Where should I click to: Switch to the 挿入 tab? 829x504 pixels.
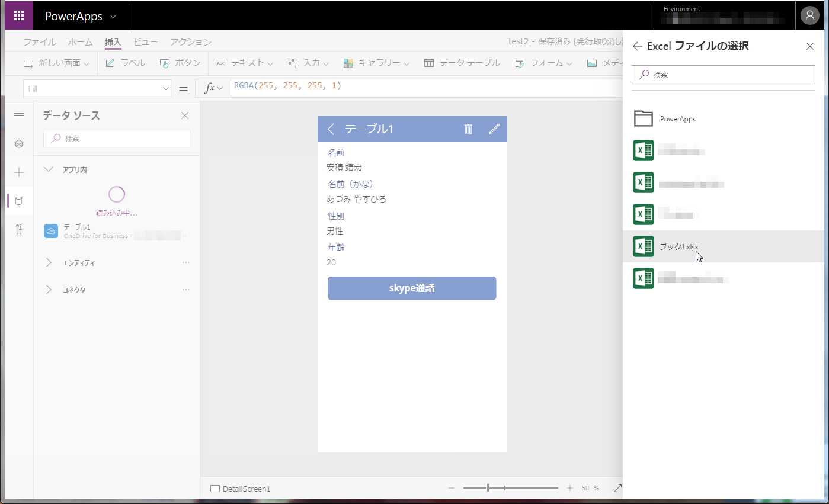(113, 42)
